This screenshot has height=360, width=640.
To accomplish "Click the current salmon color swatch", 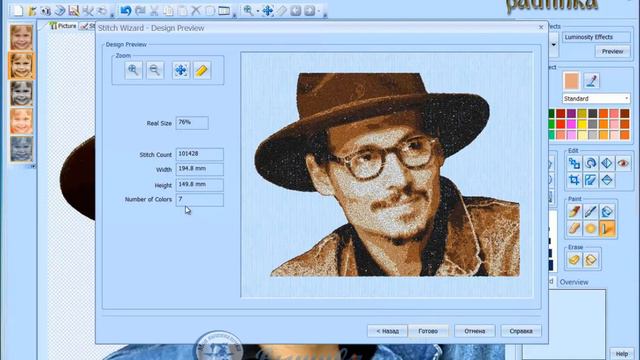I will click(x=571, y=81).
